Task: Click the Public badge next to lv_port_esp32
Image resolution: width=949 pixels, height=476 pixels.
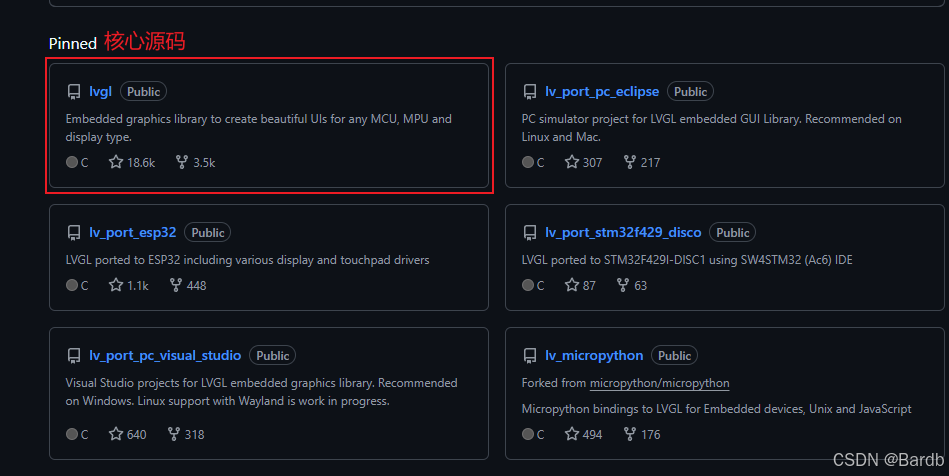Action: tap(208, 233)
